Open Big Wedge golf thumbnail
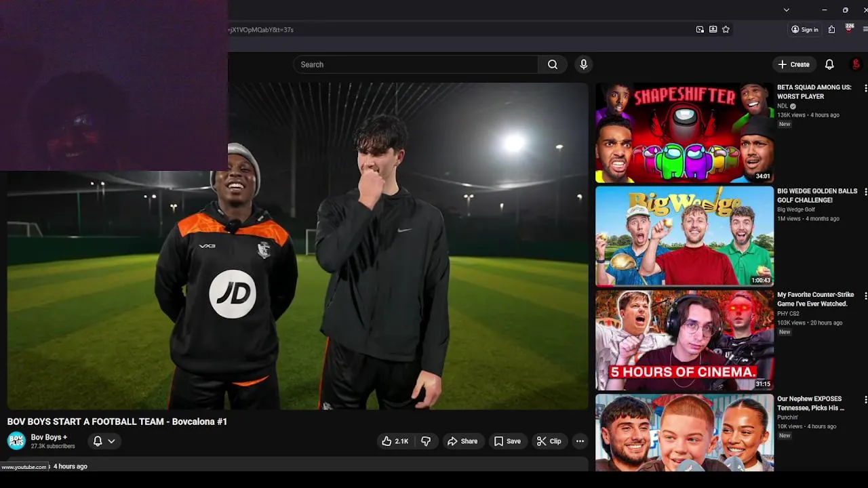 (x=684, y=237)
